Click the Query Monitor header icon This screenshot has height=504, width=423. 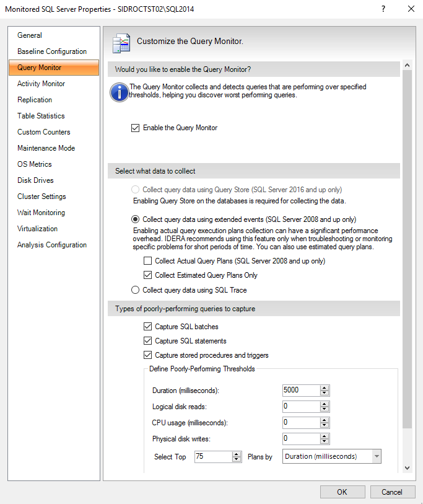click(x=121, y=43)
